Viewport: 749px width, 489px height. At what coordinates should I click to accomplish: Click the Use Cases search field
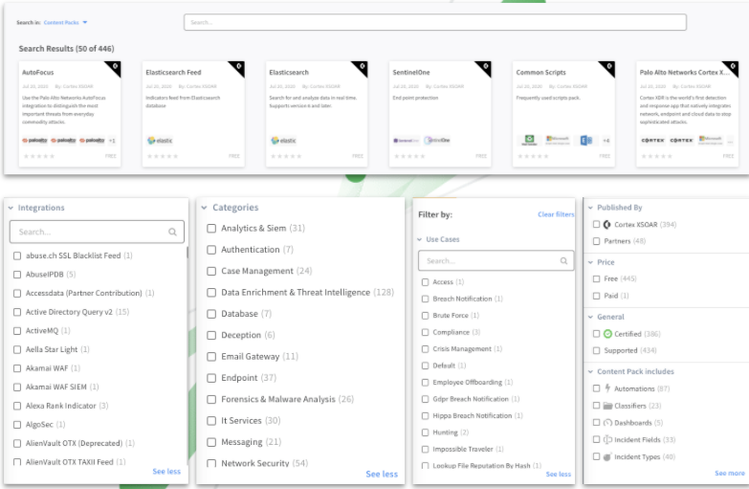click(x=496, y=261)
